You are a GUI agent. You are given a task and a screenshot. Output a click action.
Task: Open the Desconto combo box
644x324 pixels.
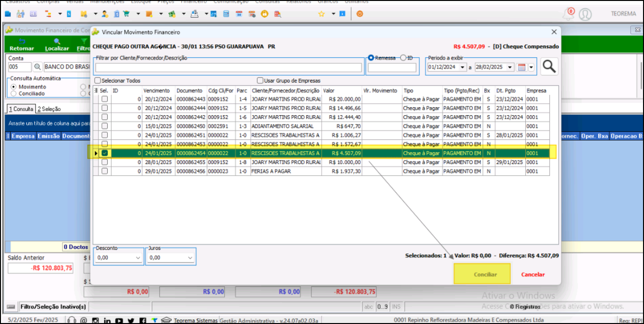pyautogui.click(x=118, y=258)
